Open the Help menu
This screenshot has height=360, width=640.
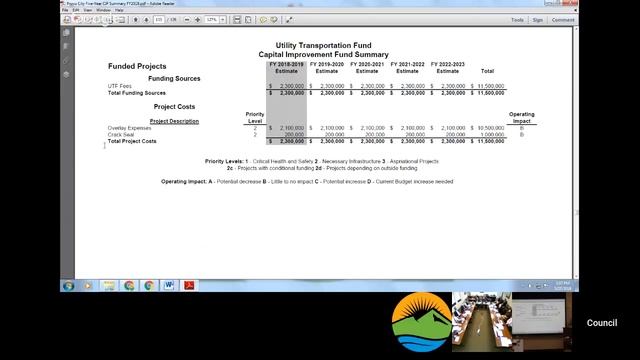coord(119,10)
